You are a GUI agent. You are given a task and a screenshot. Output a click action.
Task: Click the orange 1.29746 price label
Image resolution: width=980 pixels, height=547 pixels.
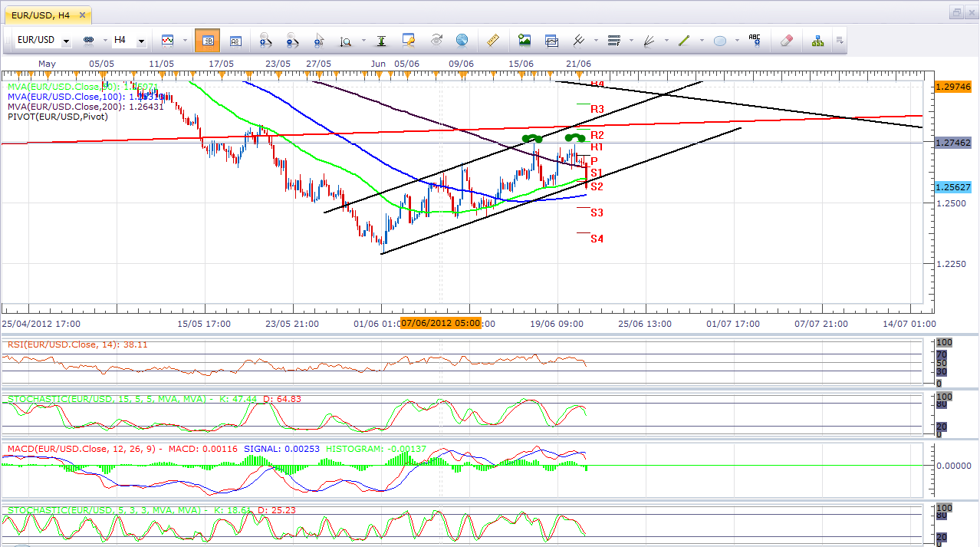[953, 87]
